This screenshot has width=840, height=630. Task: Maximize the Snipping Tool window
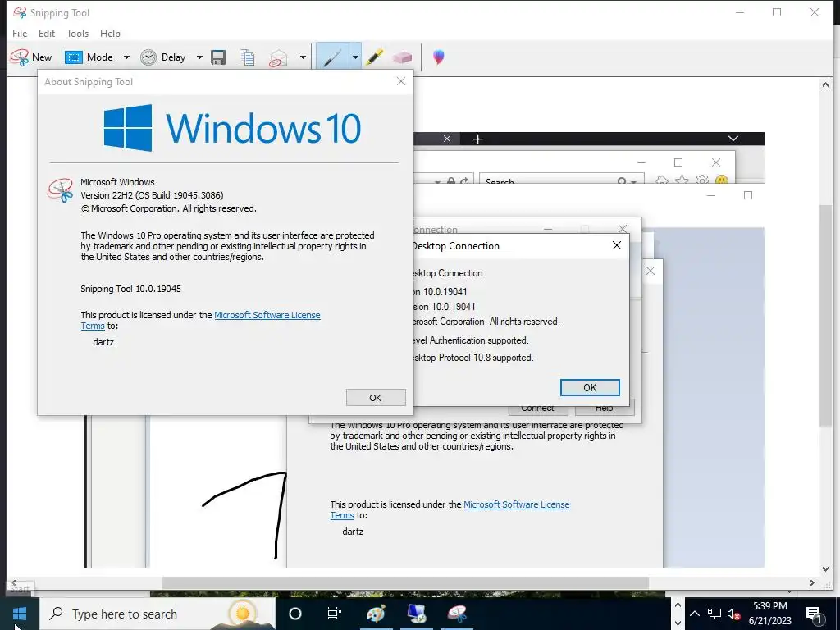[x=777, y=13]
